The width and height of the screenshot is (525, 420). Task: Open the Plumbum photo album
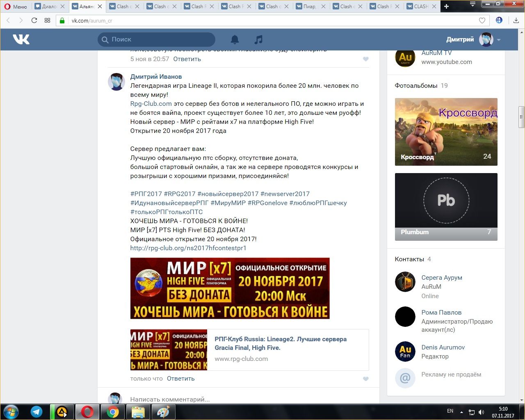(446, 207)
